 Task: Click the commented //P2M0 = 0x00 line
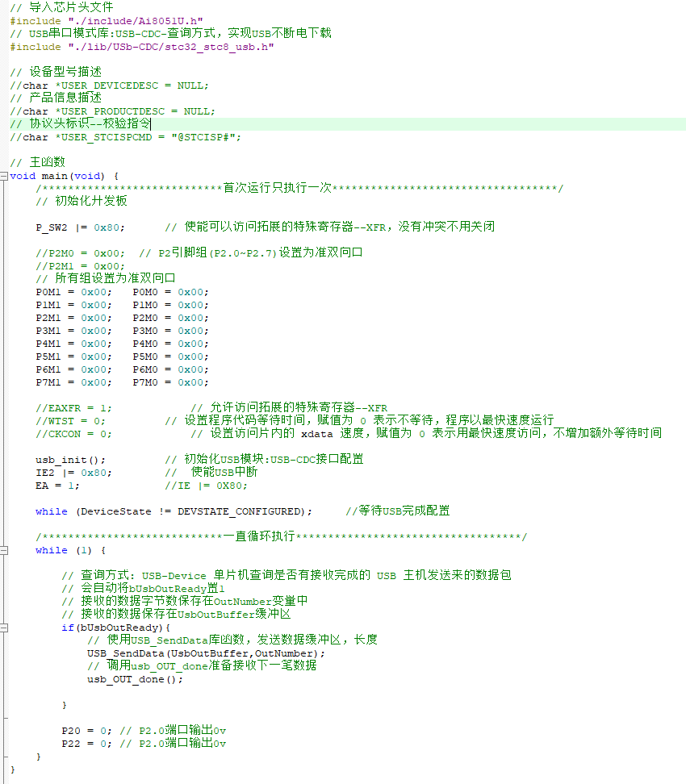[x=80, y=253]
